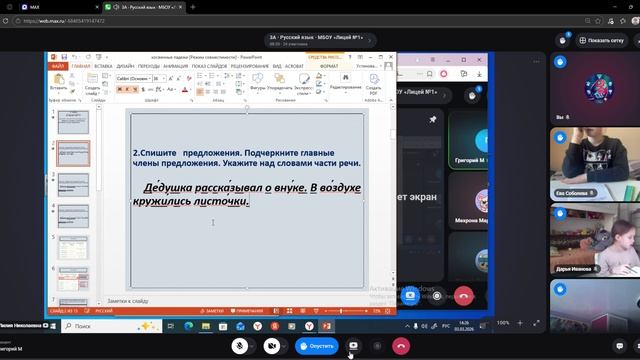Image resolution: width=640 pixels, height=360 pixels.
Task: Open Microsoft Edge from the taskbar
Action: (x=189, y=326)
